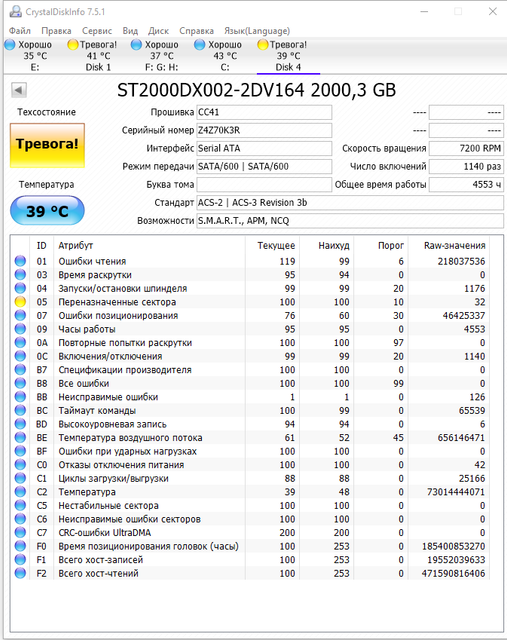Click the Интерфейс field showing Serial ATA

click(x=264, y=148)
